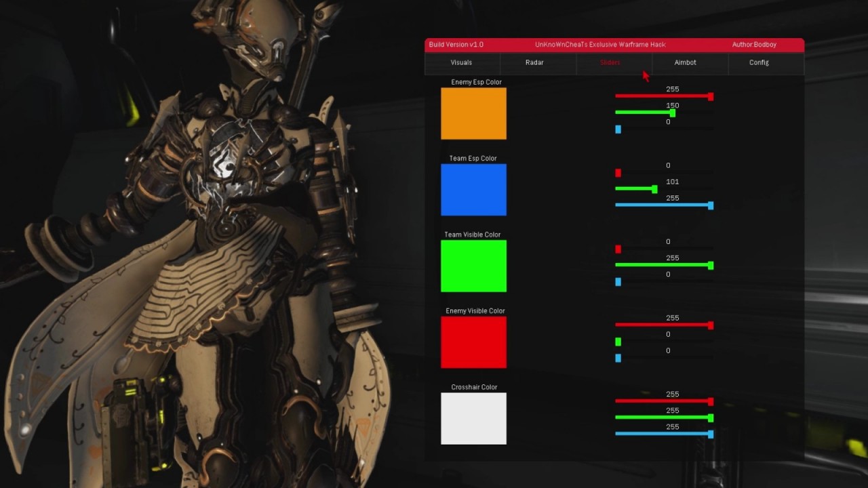Click Enemy Esp red slider at 255
The image size is (868, 488).
click(664, 97)
